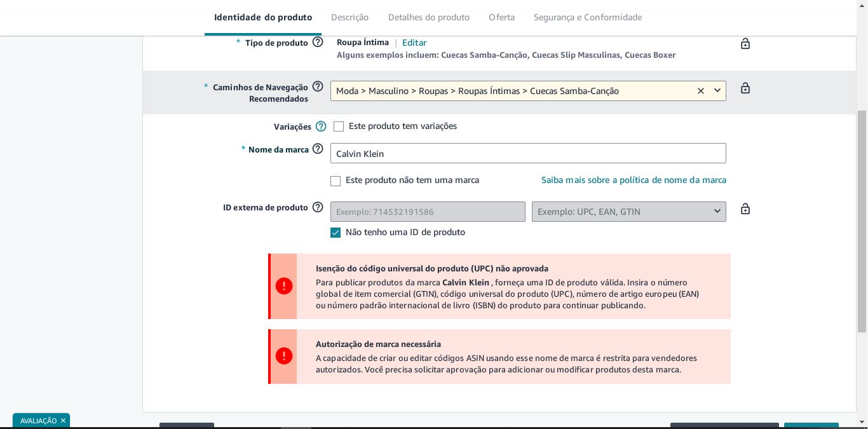Click the 'Autorização de marca necessária' heading

[x=378, y=344]
